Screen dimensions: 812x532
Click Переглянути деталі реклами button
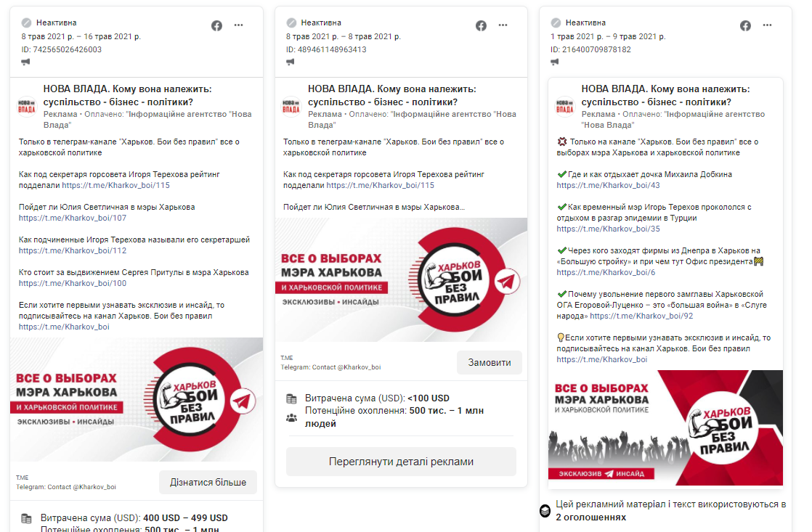401,462
